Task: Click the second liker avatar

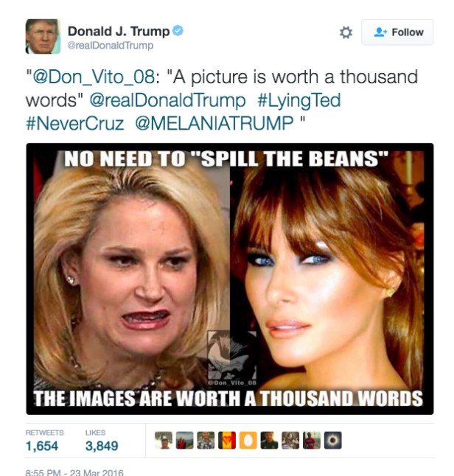Action: coord(185,440)
